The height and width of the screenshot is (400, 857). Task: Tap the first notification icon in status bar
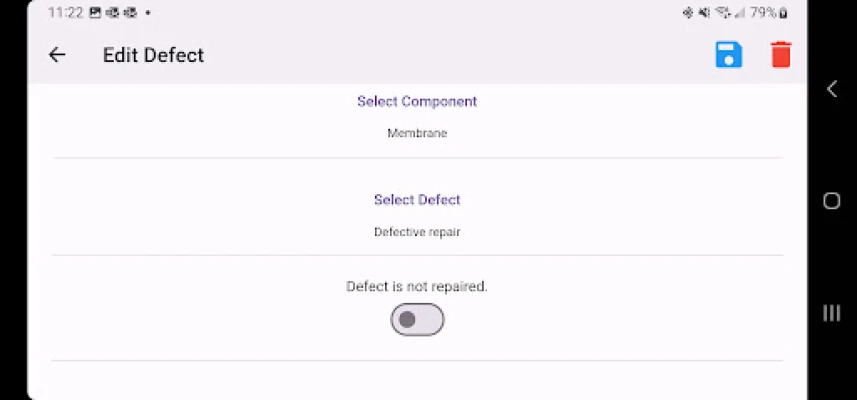click(95, 13)
